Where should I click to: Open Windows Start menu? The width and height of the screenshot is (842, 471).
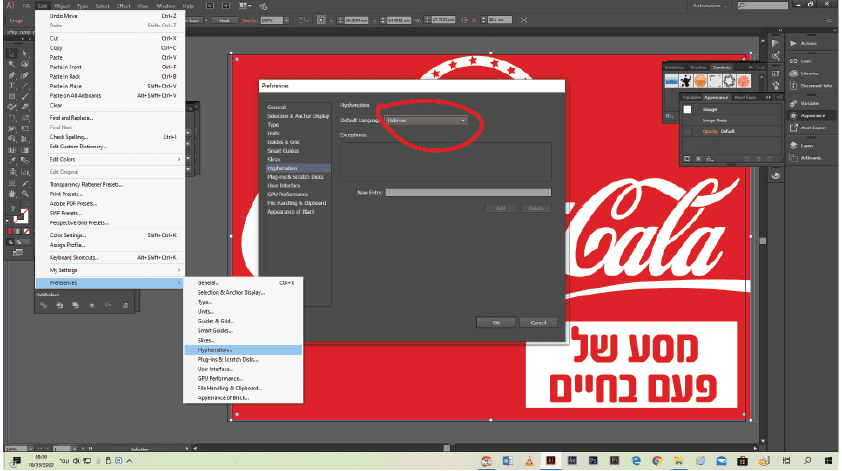click(829, 461)
